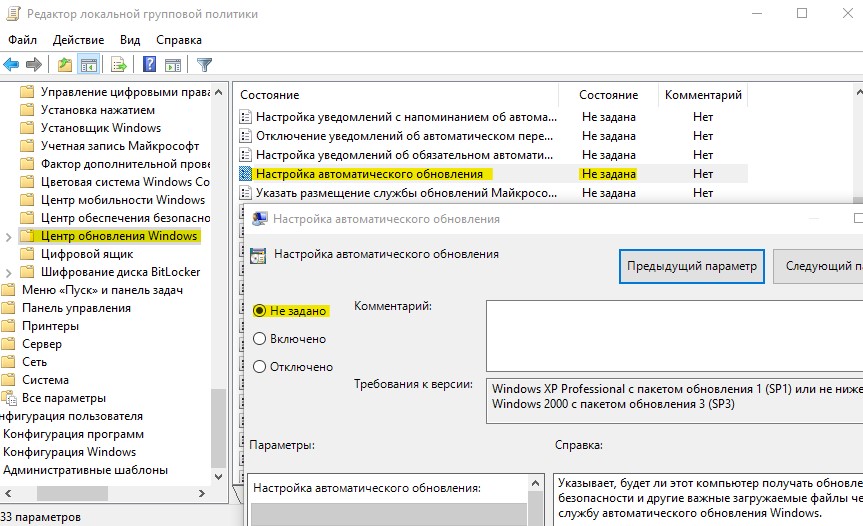Click the Group Policy Editor title bar icon
This screenshot has height=526, width=863.
point(13,13)
